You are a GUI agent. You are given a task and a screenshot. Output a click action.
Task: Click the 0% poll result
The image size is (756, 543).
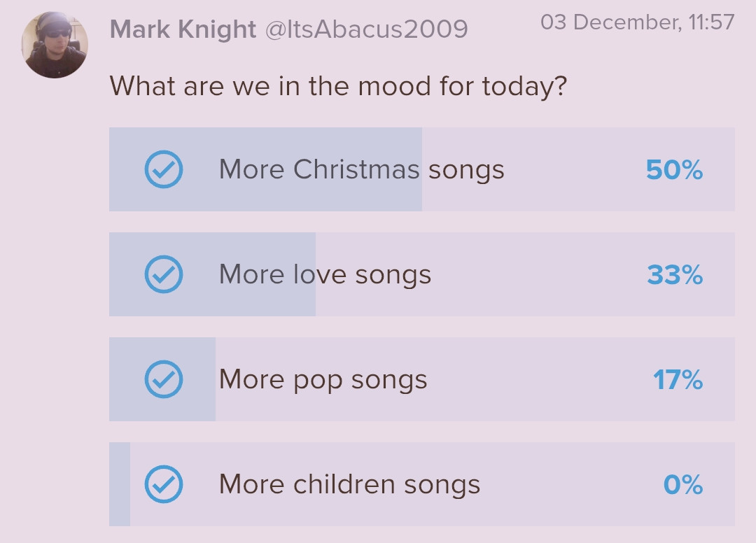coord(682,485)
